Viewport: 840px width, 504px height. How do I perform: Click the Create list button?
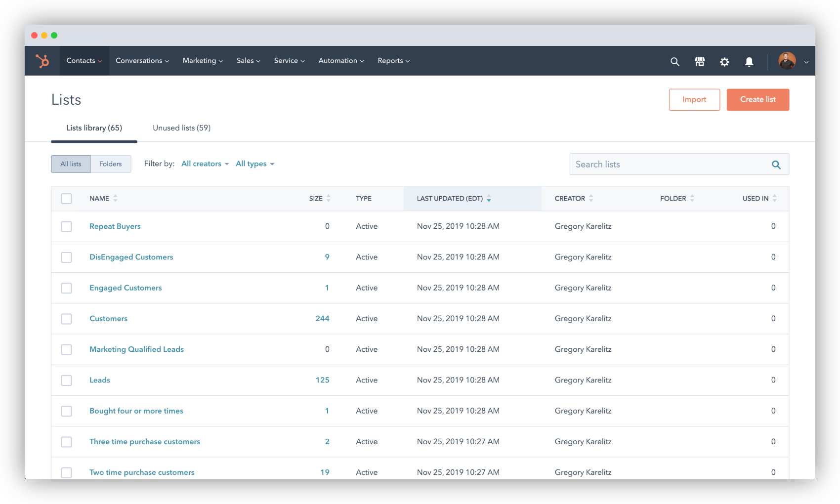[x=757, y=99]
